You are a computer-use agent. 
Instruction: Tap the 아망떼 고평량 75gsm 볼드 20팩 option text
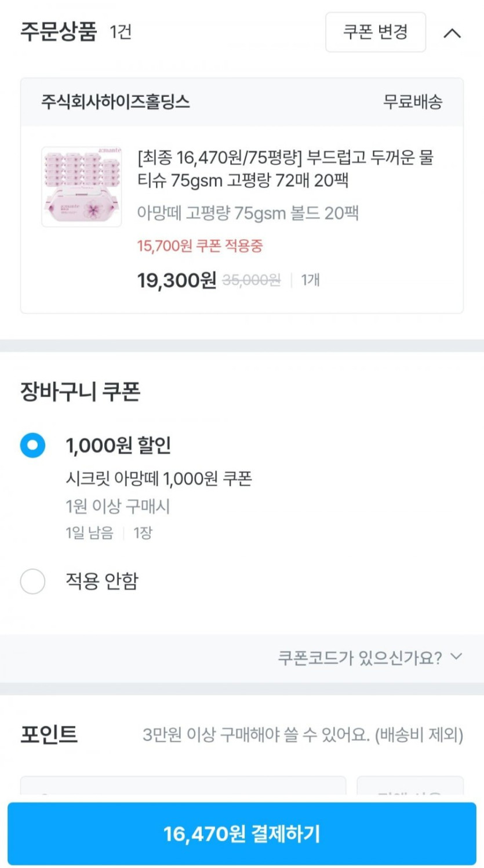pyautogui.click(x=248, y=213)
